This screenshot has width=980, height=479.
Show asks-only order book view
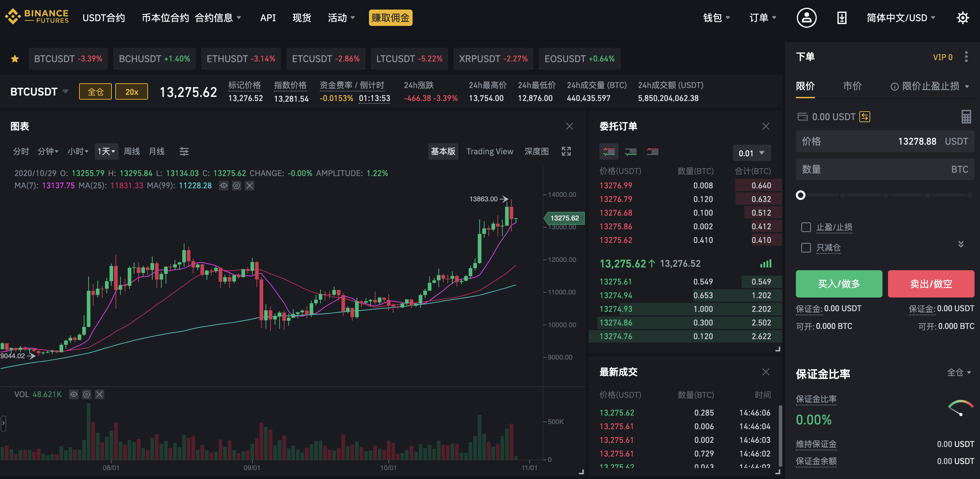tap(653, 151)
